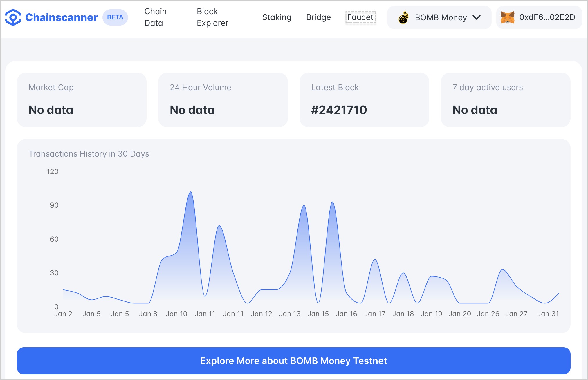Click the Jan 13 x-axis label
Screen dimensions: 588x380
(x=290, y=314)
